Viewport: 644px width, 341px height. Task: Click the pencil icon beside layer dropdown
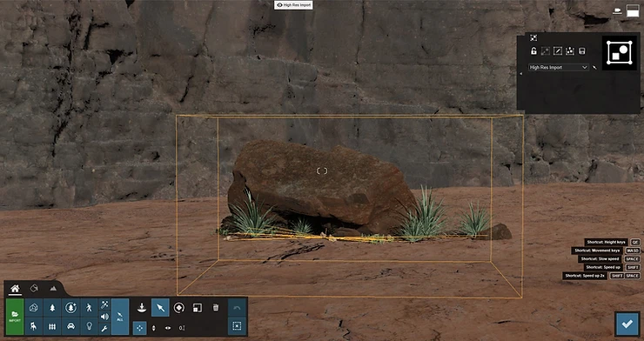(594, 67)
